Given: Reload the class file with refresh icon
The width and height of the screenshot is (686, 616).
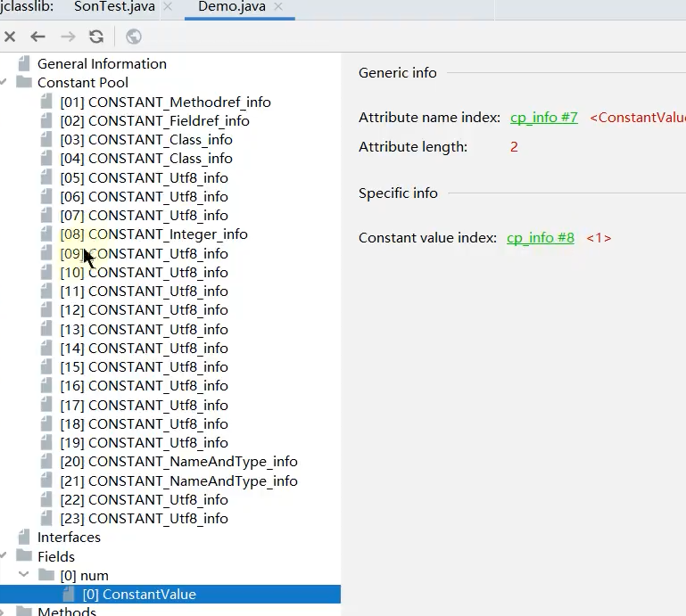Looking at the screenshot, I should 96,37.
